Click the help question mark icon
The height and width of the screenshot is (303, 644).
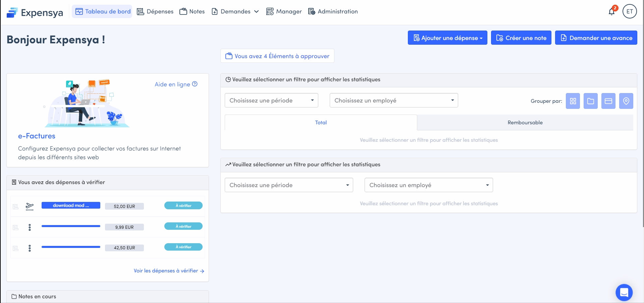[195, 84]
